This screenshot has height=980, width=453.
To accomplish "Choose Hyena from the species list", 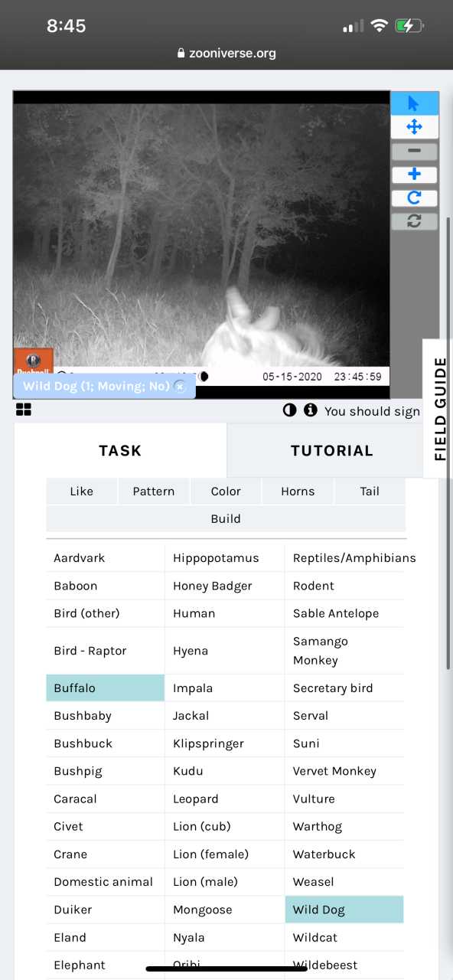I will point(224,651).
